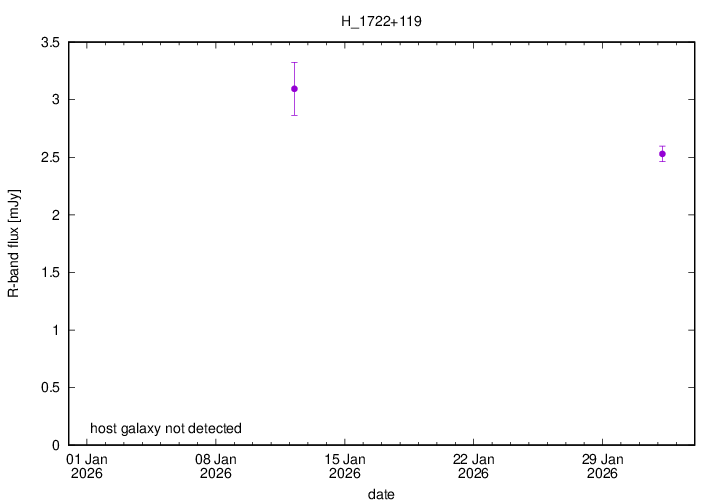The image size is (720, 504).
Task: Select the 2.5 y-axis tick label
Action: point(50,157)
